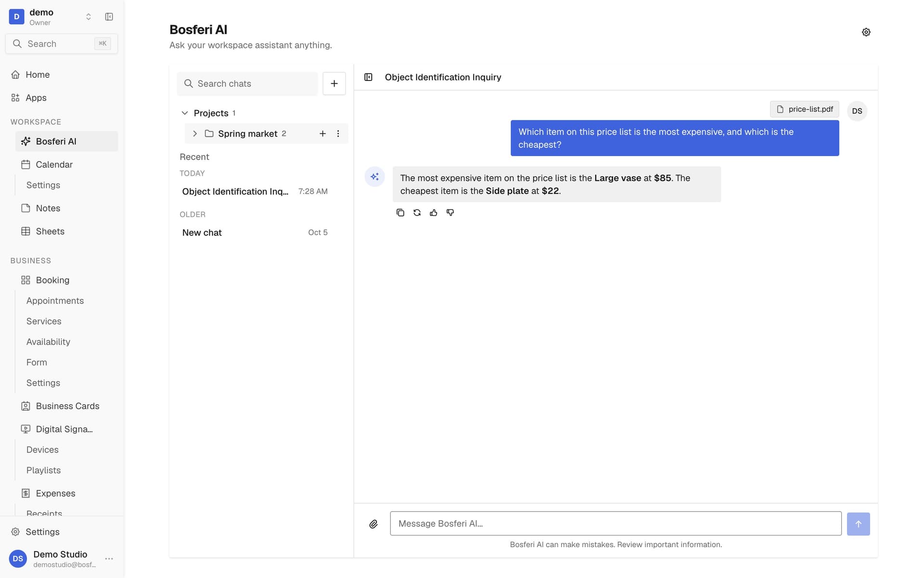
Task: Click the Object Identification Inquiry chat title
Action: [443, 78]
